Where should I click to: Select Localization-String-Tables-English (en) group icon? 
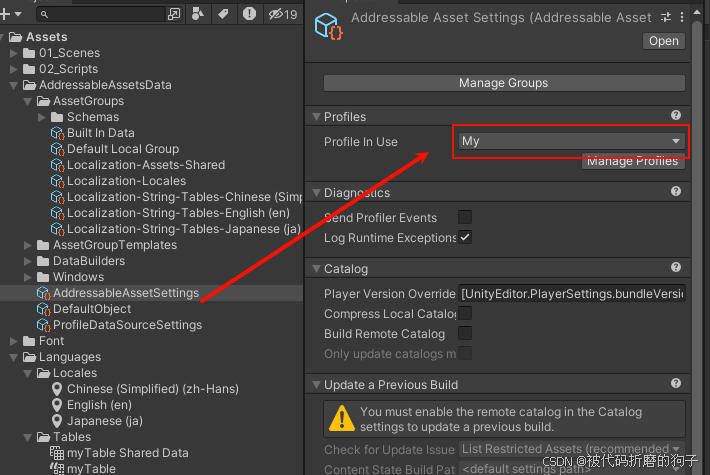[57, 213]
